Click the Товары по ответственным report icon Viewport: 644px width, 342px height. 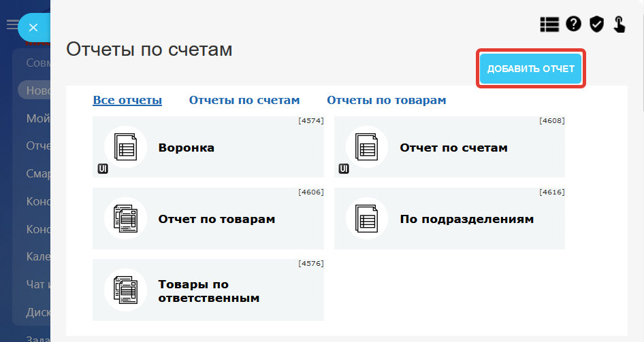click(125, 290)
